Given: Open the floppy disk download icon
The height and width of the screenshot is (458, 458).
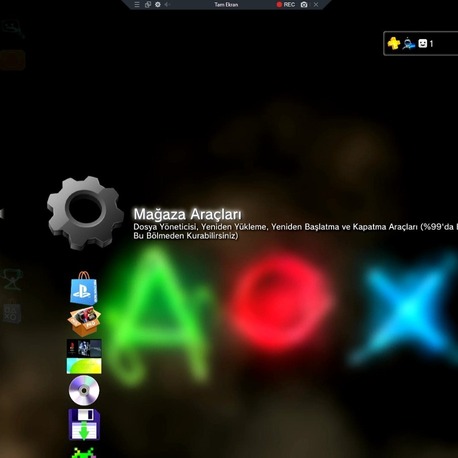Looking at the screenshot, I should pyautogui.click(x=84, y=425).
